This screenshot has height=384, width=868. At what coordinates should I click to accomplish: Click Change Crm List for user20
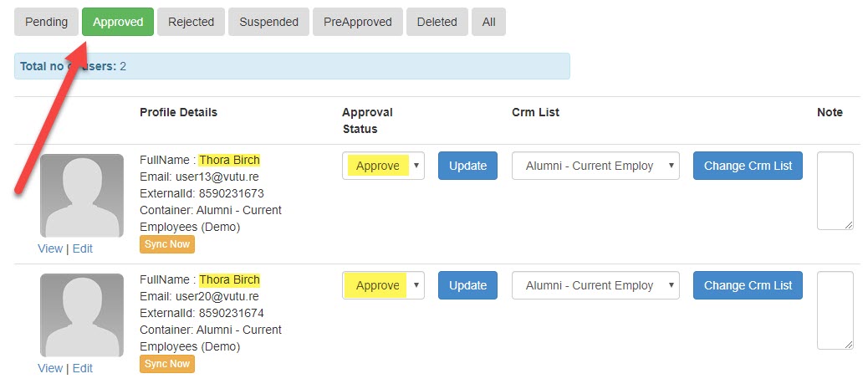[x=748, y=285]
